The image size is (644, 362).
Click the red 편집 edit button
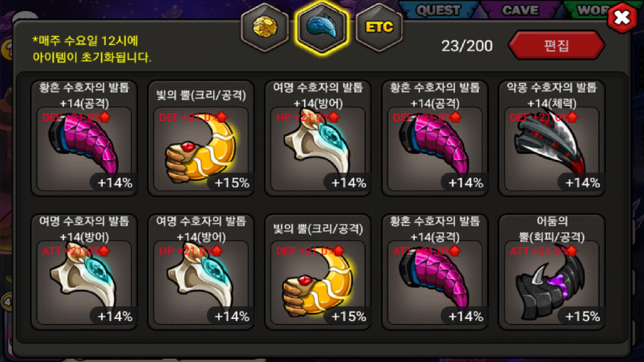pyautogui.click(x=556, y=45)
